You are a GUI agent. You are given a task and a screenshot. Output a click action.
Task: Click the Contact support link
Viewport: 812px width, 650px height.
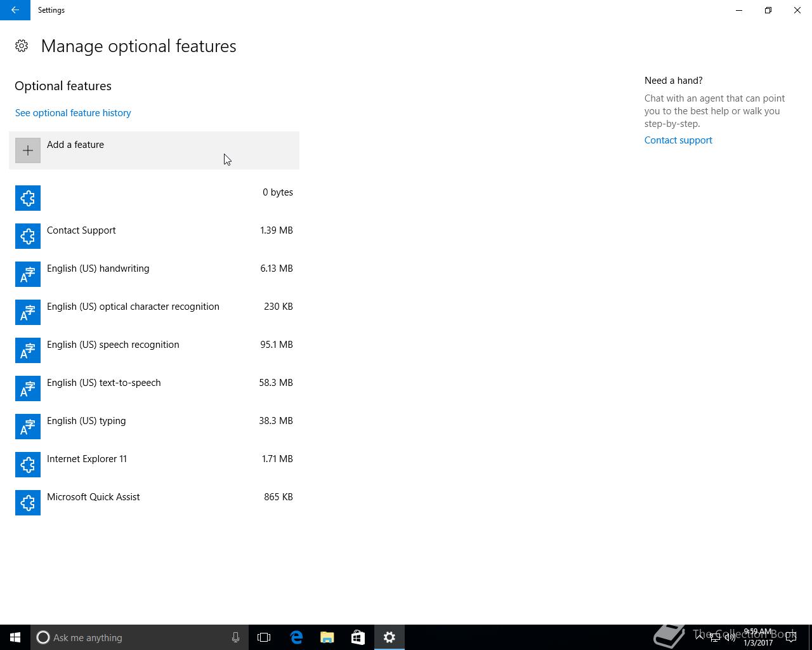(678, 140)
